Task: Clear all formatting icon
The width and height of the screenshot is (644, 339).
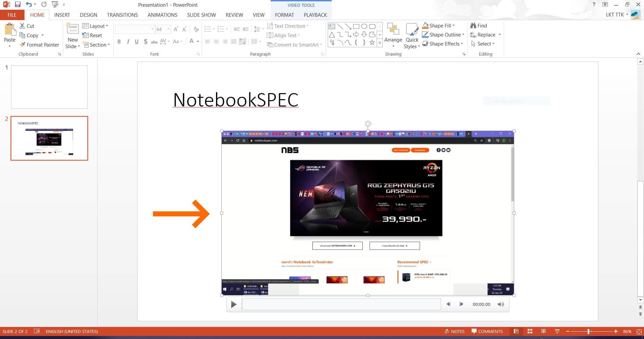Action: 196,29
